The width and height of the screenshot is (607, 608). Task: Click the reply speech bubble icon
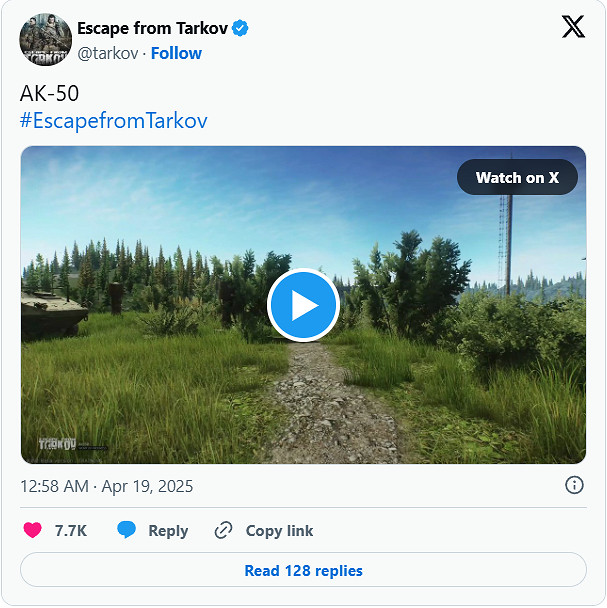(x=126, y=531)
